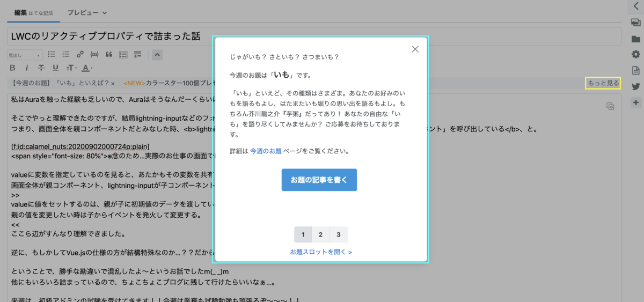Screen dimensions: 644x302
Task: Go to dialog page 3
Action: [339, 234]
